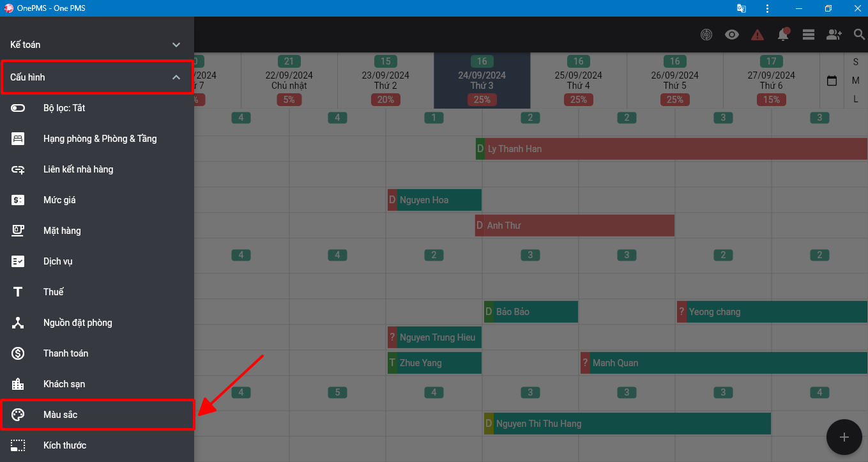Click the 17 availability badge on 27/09

tap(772, 61)
